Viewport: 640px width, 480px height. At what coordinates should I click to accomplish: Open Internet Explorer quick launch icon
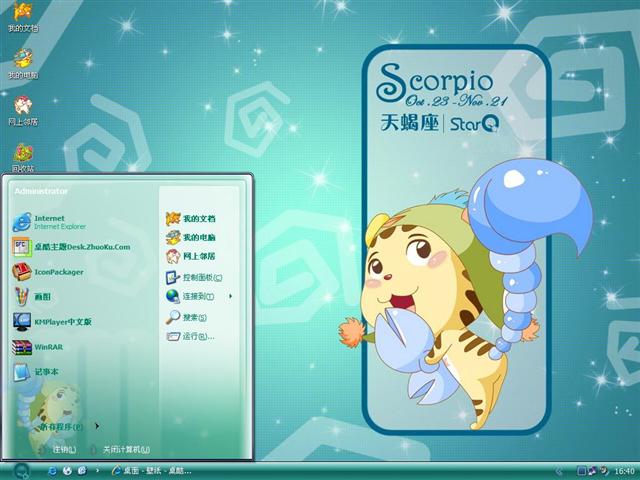click(x=52, y=471)
